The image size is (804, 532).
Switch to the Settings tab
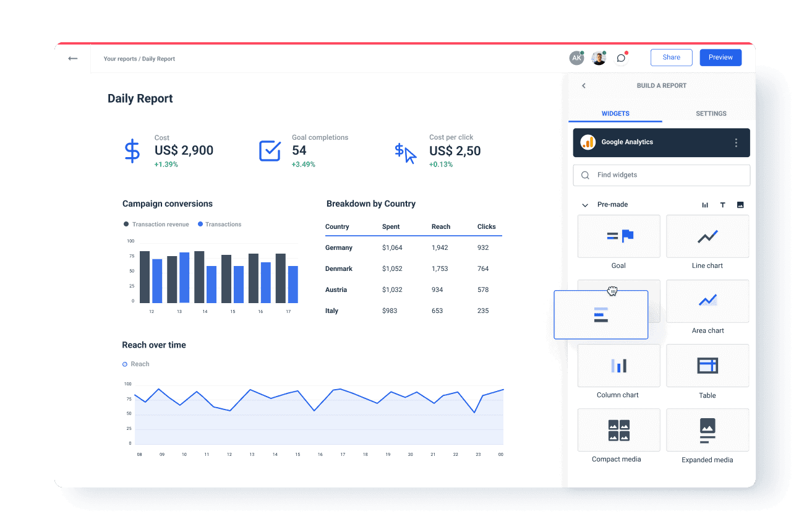pos(711,114)
